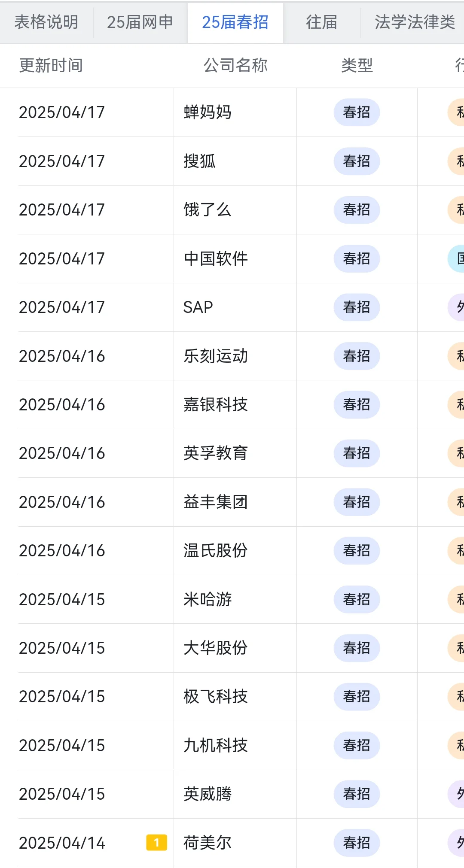Select the 中国软件 company cell

click(235, 258)
